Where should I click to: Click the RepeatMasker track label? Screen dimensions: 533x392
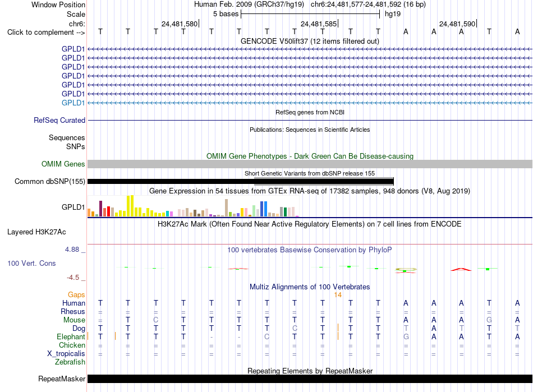(62, 379)
